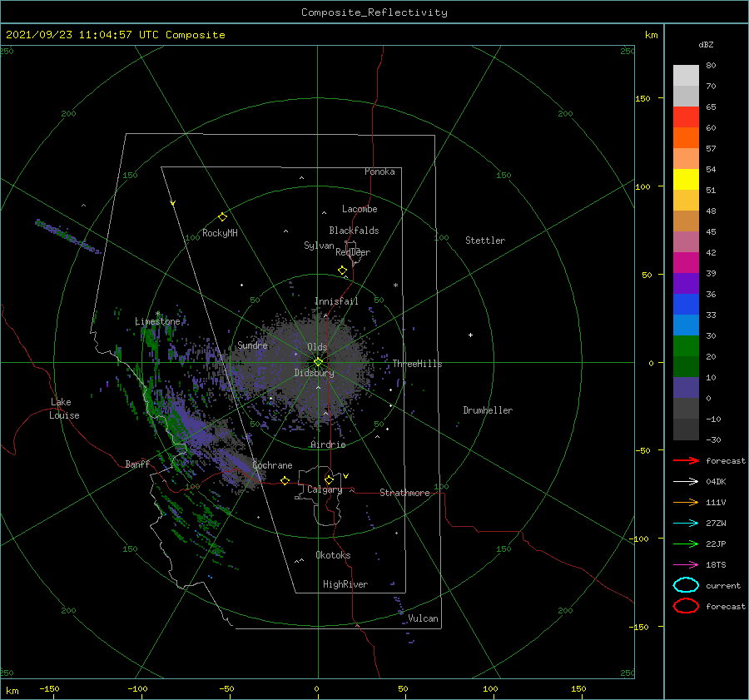749x700 pixels.
Task: Click the ThreeHills label
Action: coord(417,364)
